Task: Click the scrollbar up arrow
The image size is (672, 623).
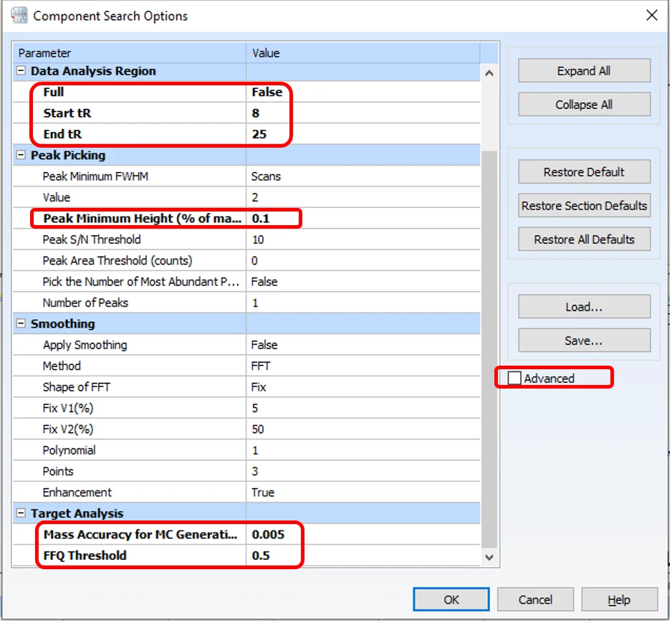Action: [490, 74]
